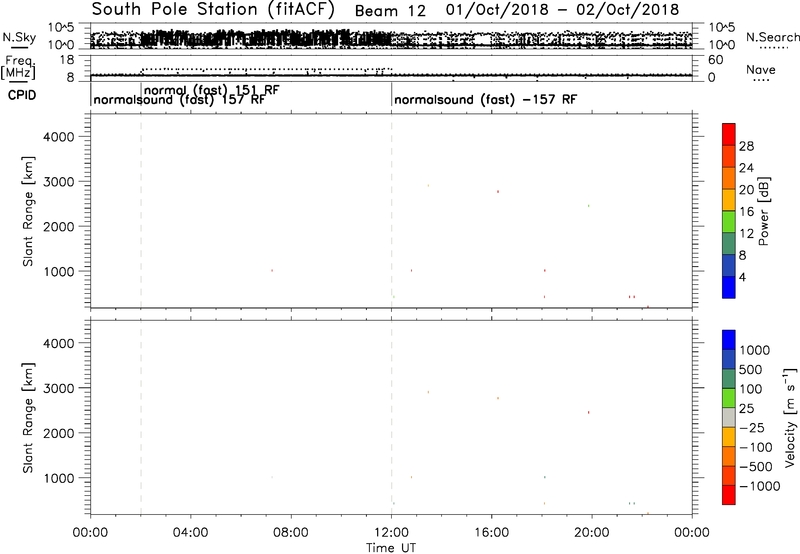The image size is (800, 554).
Task: Click the '04:00' time axis label
Action: [x=190, y=533]
